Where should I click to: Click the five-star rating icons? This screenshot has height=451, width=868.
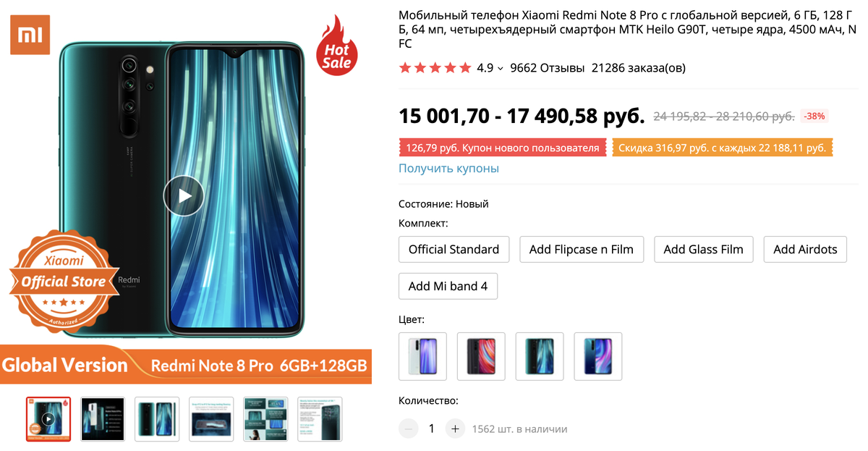click(x=435, y=68)
